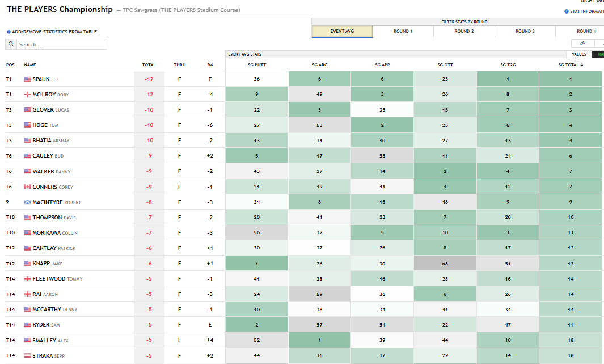This screenshot has height=364, width=604.
Task: Click the flag icon next to Hoge
Action: [x=27, y=125]
